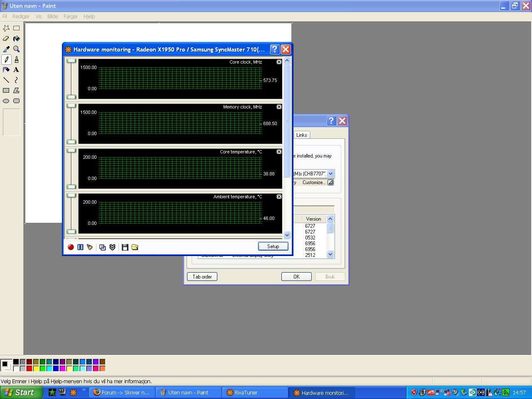Click the Version column header in RivaTuner list

[313, 219]
